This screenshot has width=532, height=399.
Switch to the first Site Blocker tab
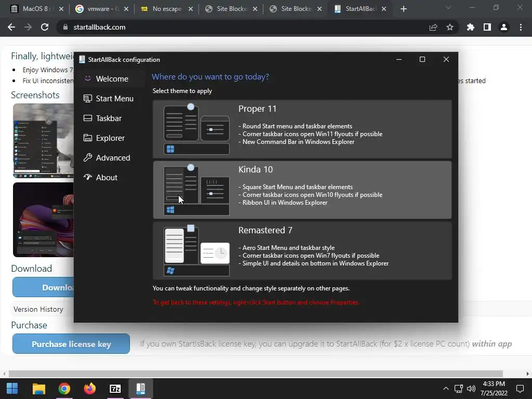tap(231, 9)
